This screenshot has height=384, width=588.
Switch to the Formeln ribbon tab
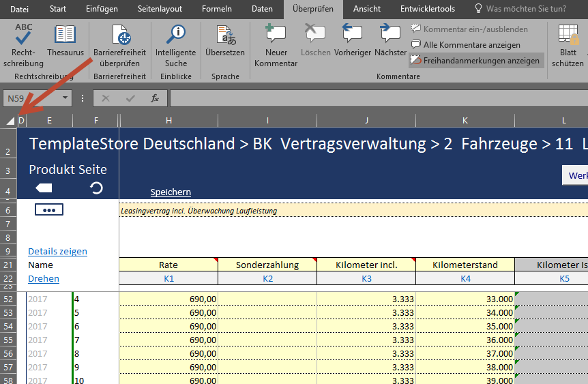click(x=216, y=9)
